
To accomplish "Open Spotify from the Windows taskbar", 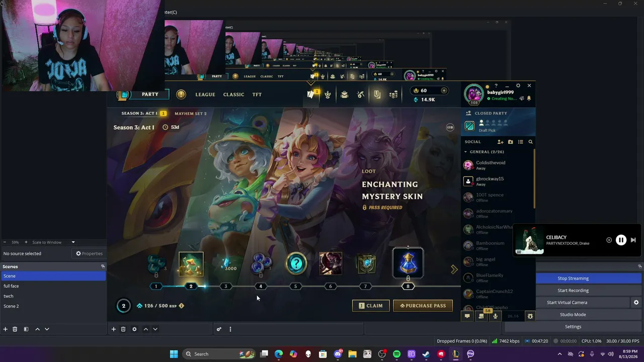I will point(396,354).
